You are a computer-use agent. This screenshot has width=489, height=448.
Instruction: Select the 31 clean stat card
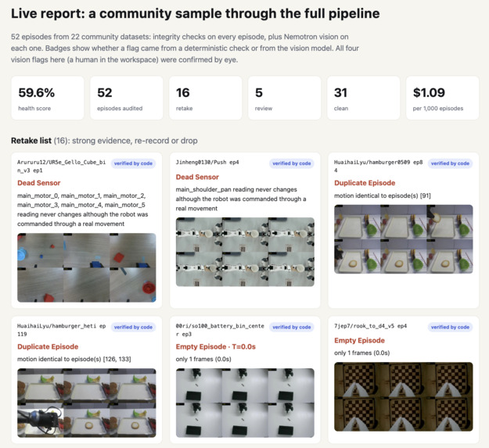click(364, 98)
